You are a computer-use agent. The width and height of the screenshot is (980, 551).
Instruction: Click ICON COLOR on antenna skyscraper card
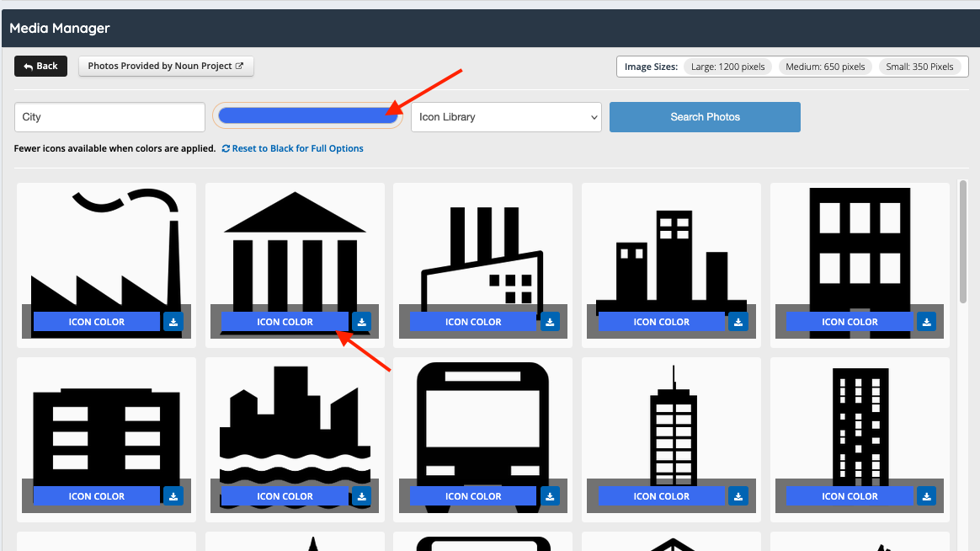click(661, 496)
